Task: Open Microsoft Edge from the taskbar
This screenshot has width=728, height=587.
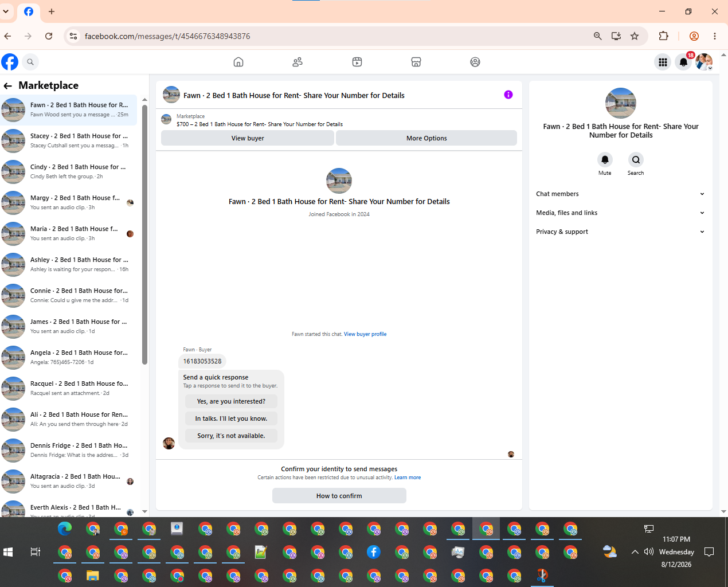Action: (x=65, y=529)
